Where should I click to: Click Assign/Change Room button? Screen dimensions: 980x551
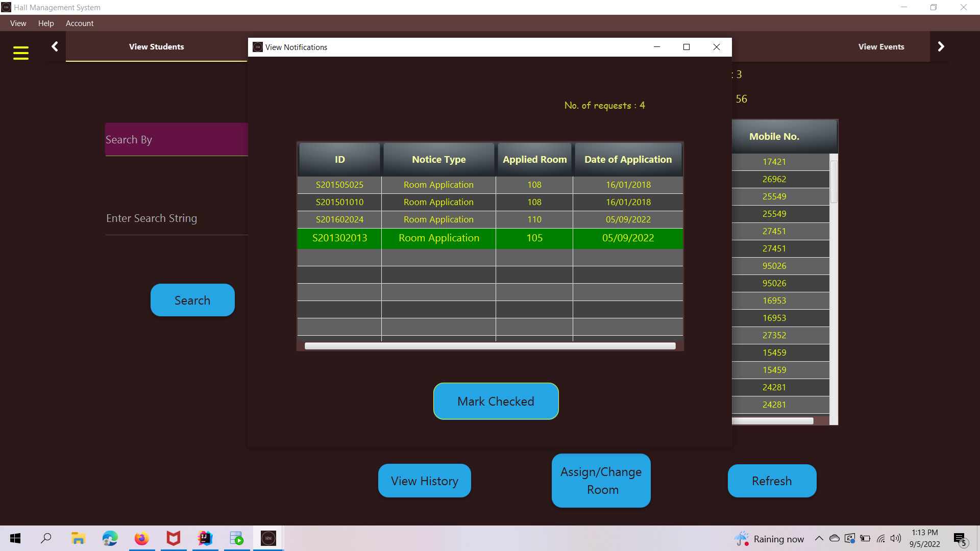click(x=601, y=481)
